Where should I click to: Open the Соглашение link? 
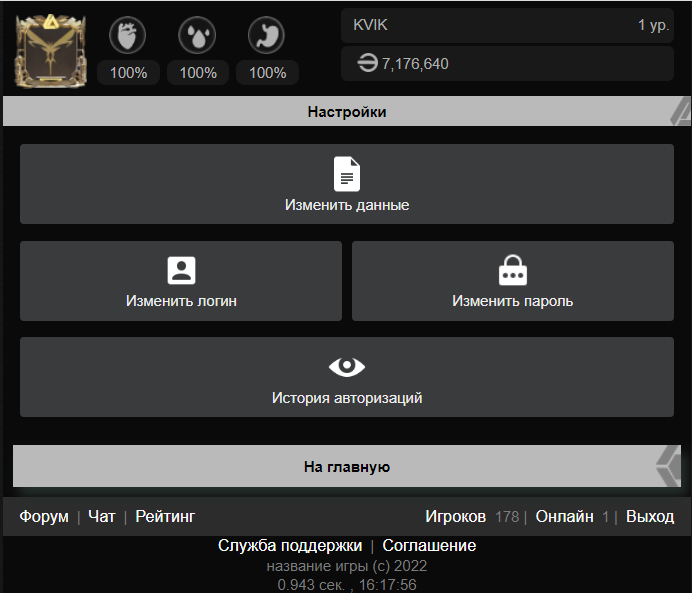[429, 545]
